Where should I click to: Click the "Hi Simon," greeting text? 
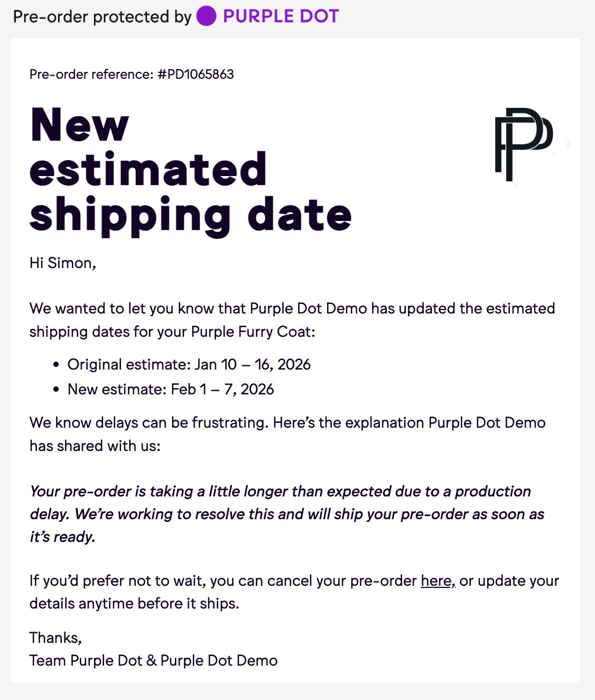click(x=62, y=263)
